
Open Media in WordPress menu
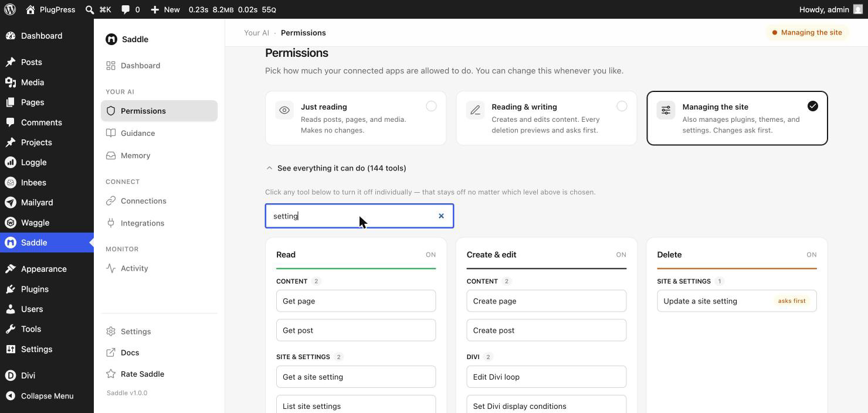(x=32, y=83)
